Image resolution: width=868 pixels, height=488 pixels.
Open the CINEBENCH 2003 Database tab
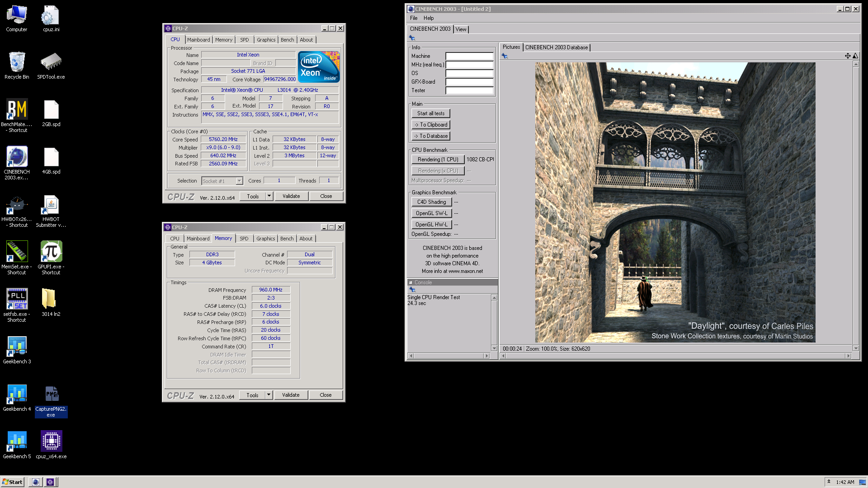pyautogui.click(x=557, y=47)
